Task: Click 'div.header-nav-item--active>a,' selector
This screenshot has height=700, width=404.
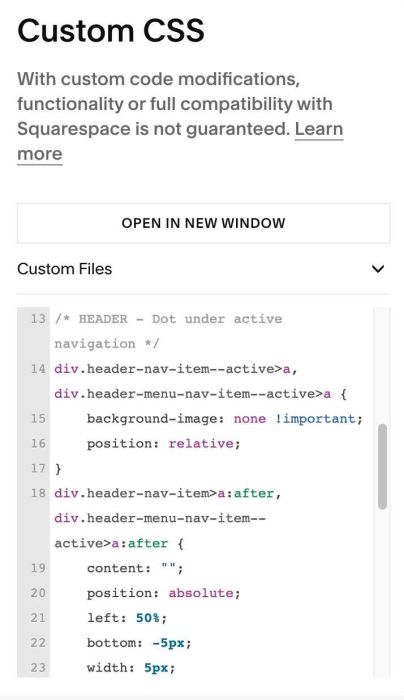Action: click(176, 369)
